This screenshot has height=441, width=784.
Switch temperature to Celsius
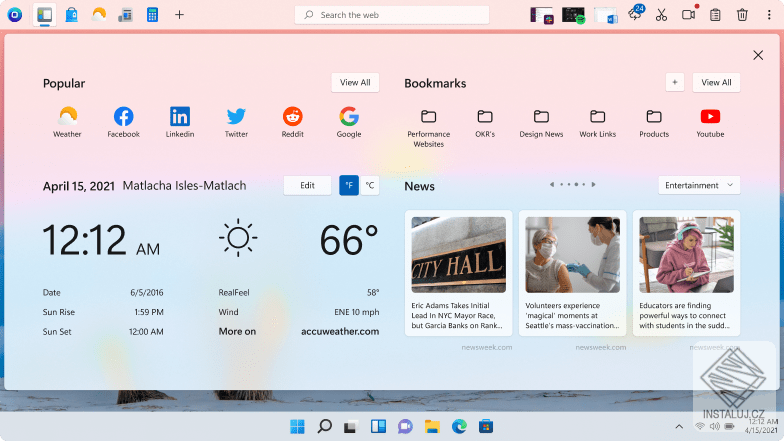coord(370,186)
